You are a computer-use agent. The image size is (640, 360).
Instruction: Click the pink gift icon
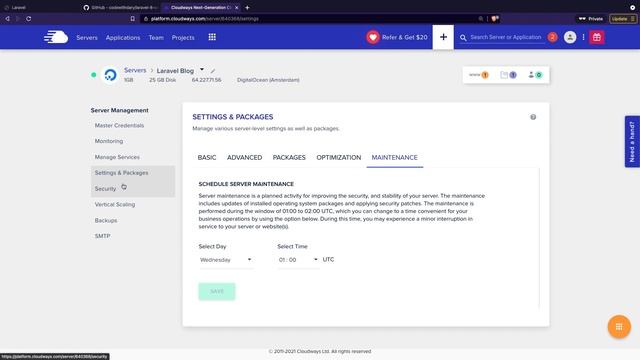click(x=597, y=37)
